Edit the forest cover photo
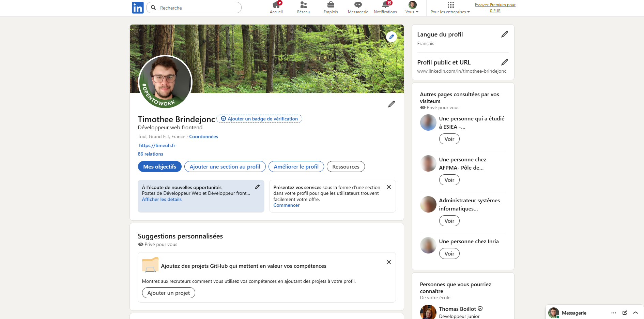 click(x=391, y=37)
